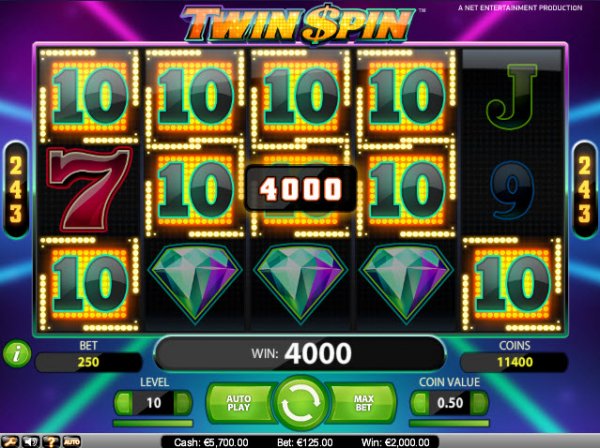The width and height of the screenshot is (600, 448).
Task: Click the 4000 win popup
Action: point(301,189)
